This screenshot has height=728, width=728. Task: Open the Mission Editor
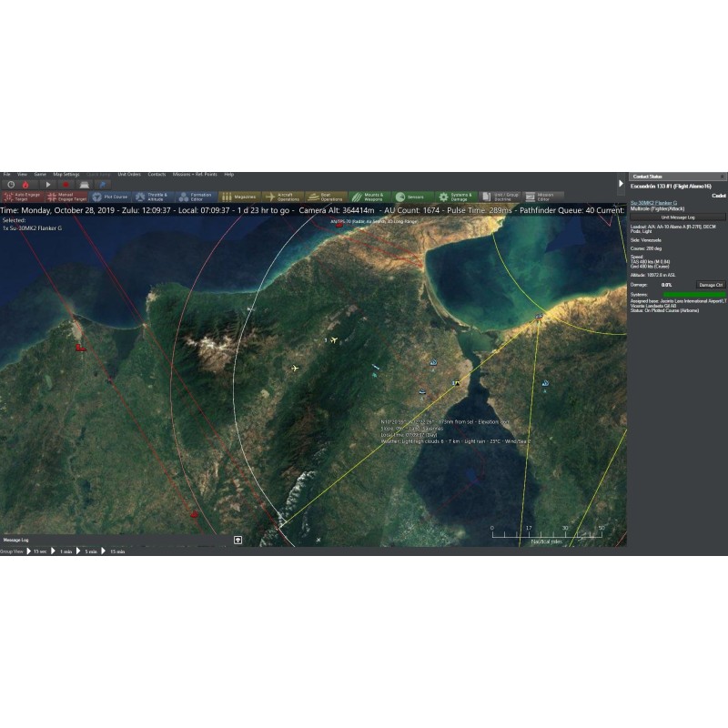(x=542, y=196)
